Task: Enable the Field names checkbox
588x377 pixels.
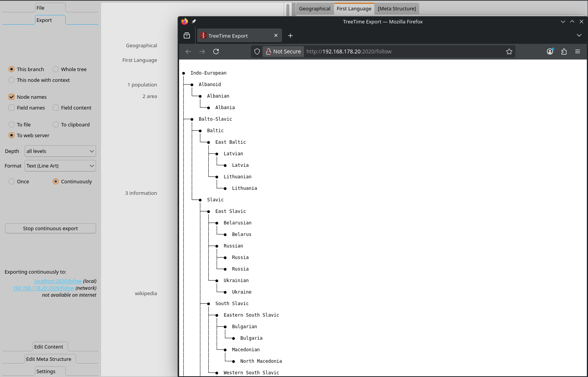Action: point(12,108)
